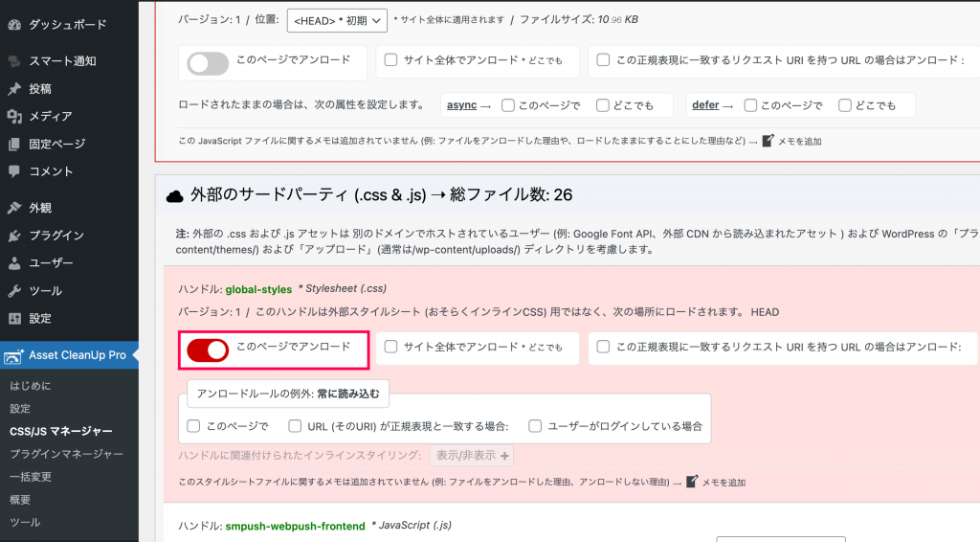Click the async attribute link
Image resolution: width=980 pixels, height=542 pixels.
(x=462, y=105)
